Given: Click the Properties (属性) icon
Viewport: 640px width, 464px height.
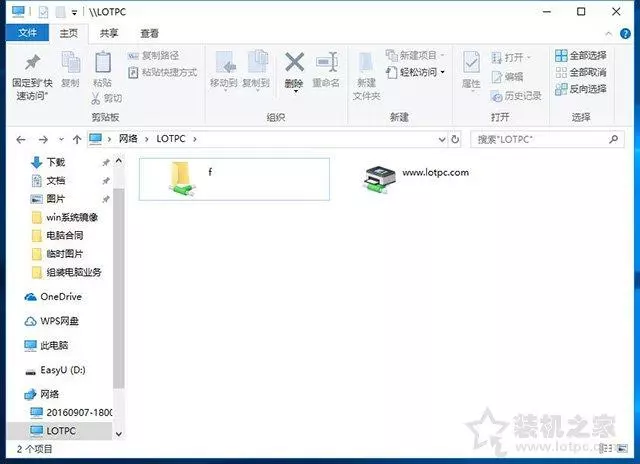Looking at the screenshot, I should tap(471, 63).
